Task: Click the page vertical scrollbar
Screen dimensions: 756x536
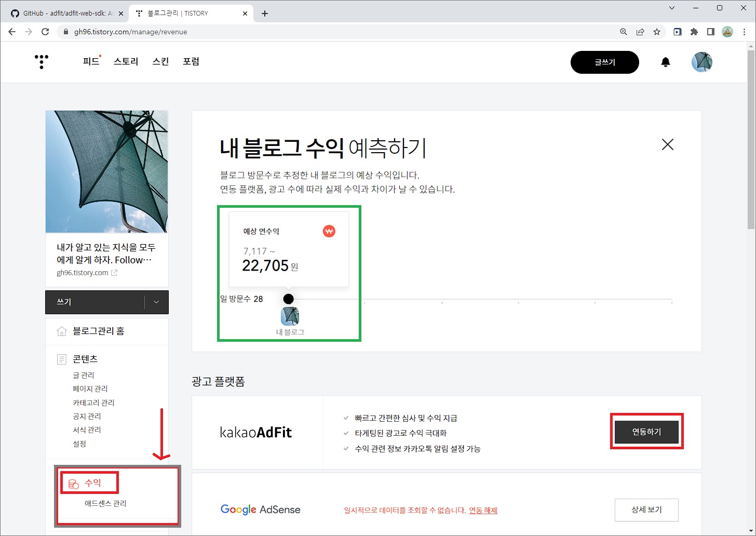Action: 751,139
